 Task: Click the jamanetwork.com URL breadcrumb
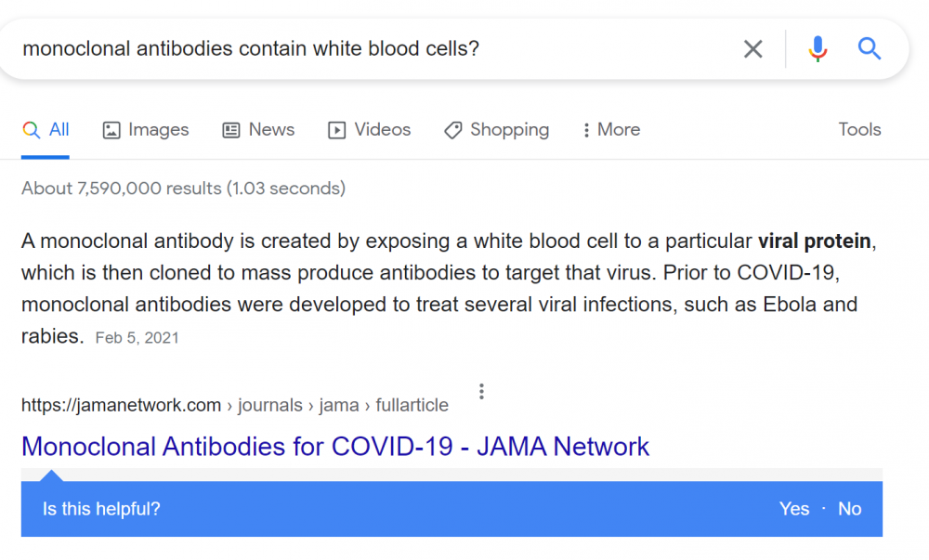point(121,406)
